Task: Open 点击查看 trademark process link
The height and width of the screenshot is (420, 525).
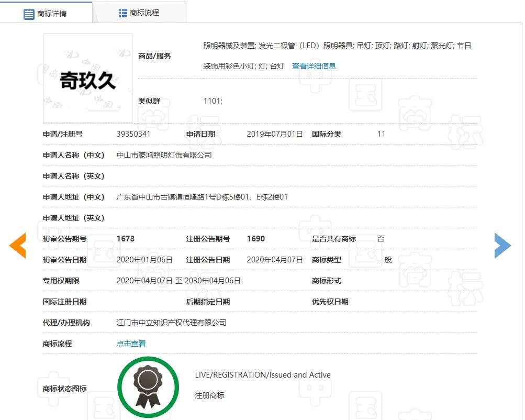Action: (x=131, y=344)
